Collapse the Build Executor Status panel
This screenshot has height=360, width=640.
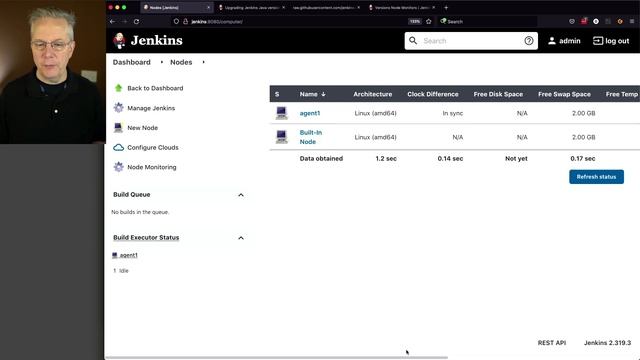click(x=241, y=238)
